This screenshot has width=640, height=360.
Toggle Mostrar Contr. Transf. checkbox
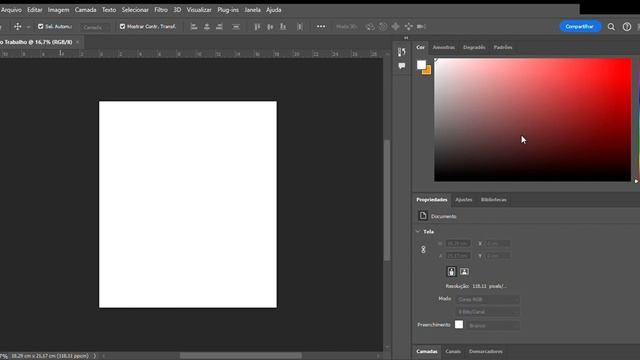point(122,27)
